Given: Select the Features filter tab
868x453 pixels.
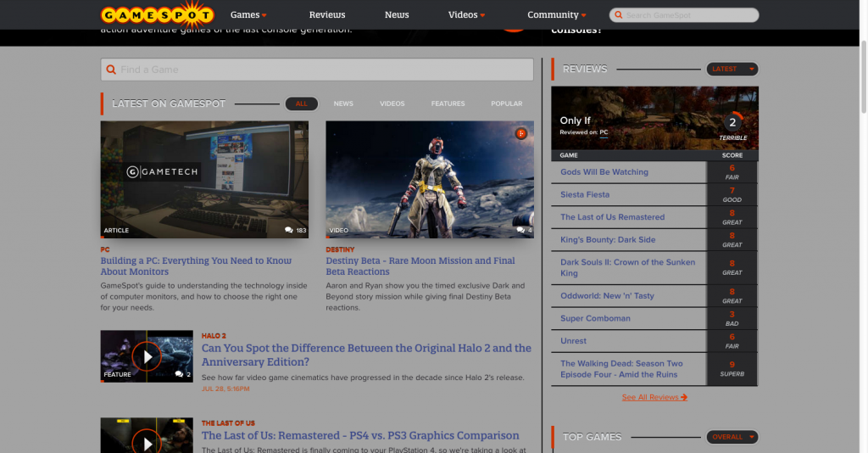Looking at the screenshot, I should pyautogui.click(x=448, y=103).
